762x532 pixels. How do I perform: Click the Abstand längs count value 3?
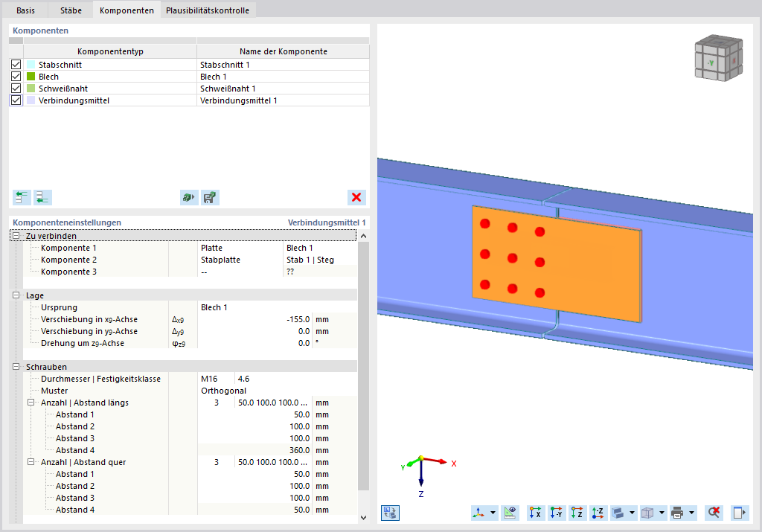[216, 403]
